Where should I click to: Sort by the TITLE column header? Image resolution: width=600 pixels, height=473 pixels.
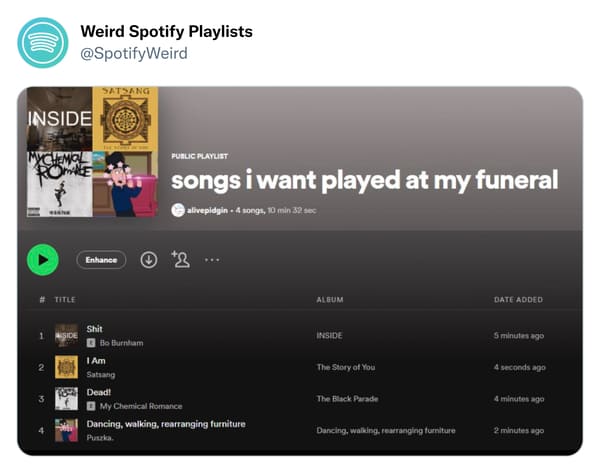tap(65, 300)
